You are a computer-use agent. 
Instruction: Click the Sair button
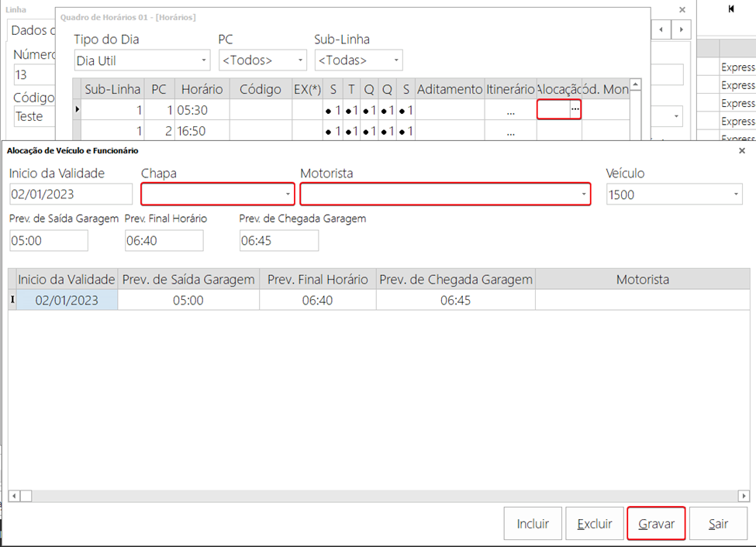pyautogui.click(x=718, y=524)
